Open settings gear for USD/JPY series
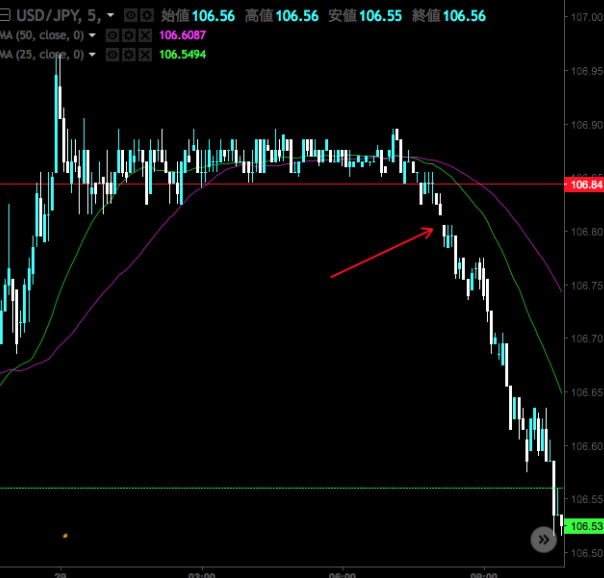The width and height of the screenshot is (604, 578). point(147,16)
